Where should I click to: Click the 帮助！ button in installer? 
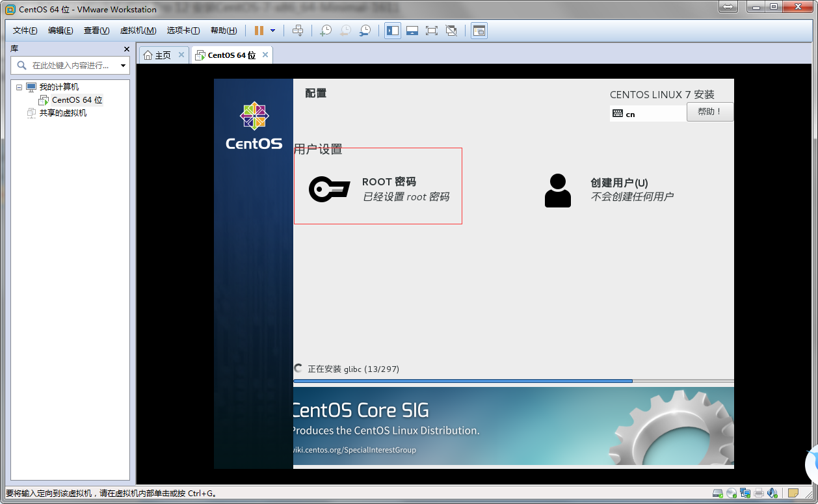coord(710,112)
